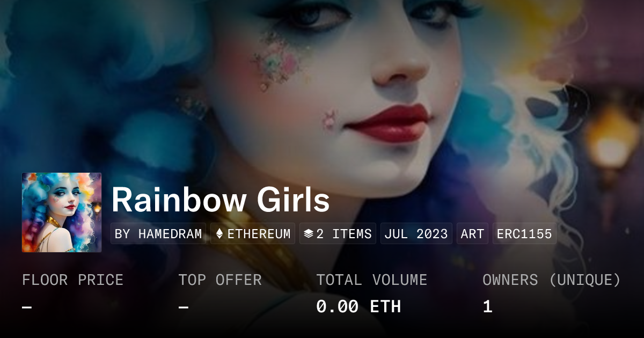This screenshot has height=338, width=644.
Task: Select the ETHEREUM chain label
Action: [259, 234]
